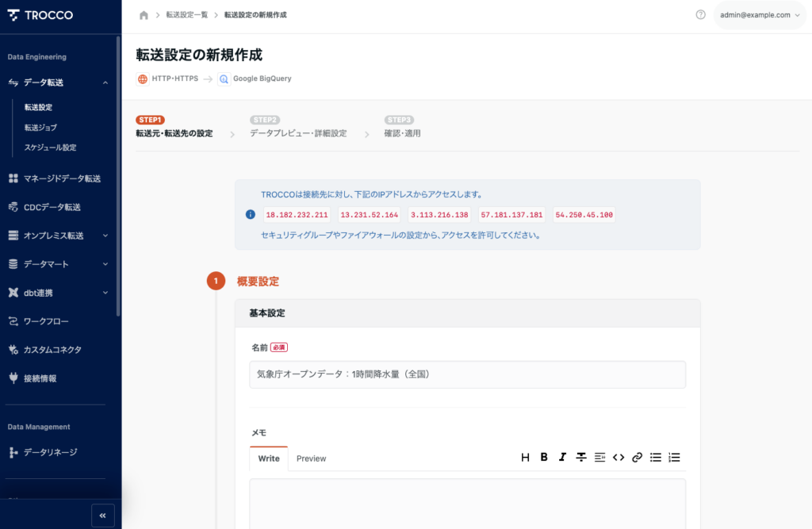Open the help question mark icon
Image resolution: width=812 pixels, height=529 pixels.
tap(700, 15)
